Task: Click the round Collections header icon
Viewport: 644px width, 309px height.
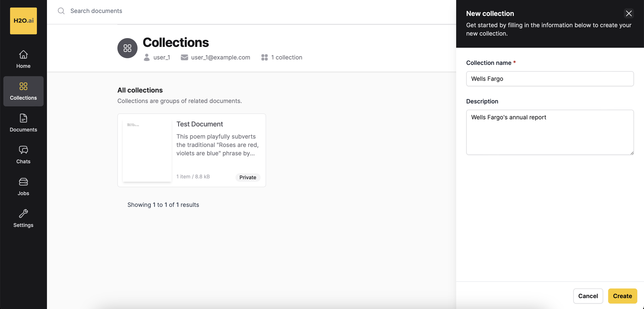Action: click(x=127, y=48)
